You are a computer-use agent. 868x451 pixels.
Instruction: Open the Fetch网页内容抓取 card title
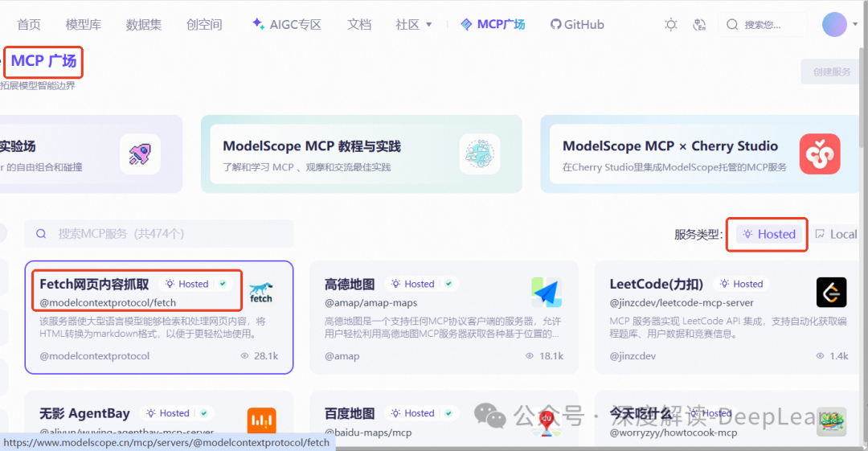(x=94, y=285)
